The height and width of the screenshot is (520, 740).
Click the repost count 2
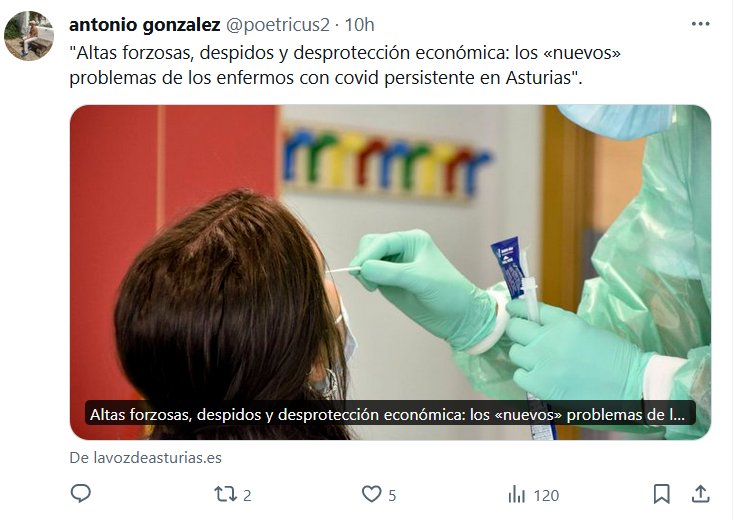coord(247,495)
